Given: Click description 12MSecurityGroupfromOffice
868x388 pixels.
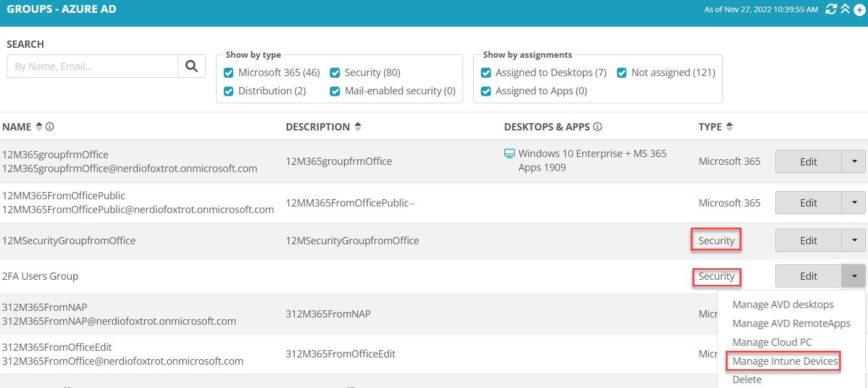Looking at the screenshot, I should (x=353, y=240).
